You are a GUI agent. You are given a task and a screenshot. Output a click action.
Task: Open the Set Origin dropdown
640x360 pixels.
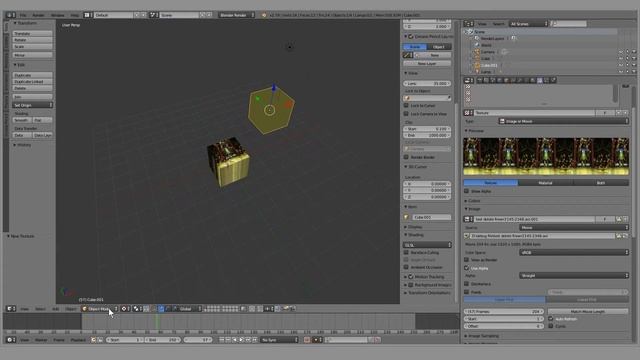pos(33,105)
